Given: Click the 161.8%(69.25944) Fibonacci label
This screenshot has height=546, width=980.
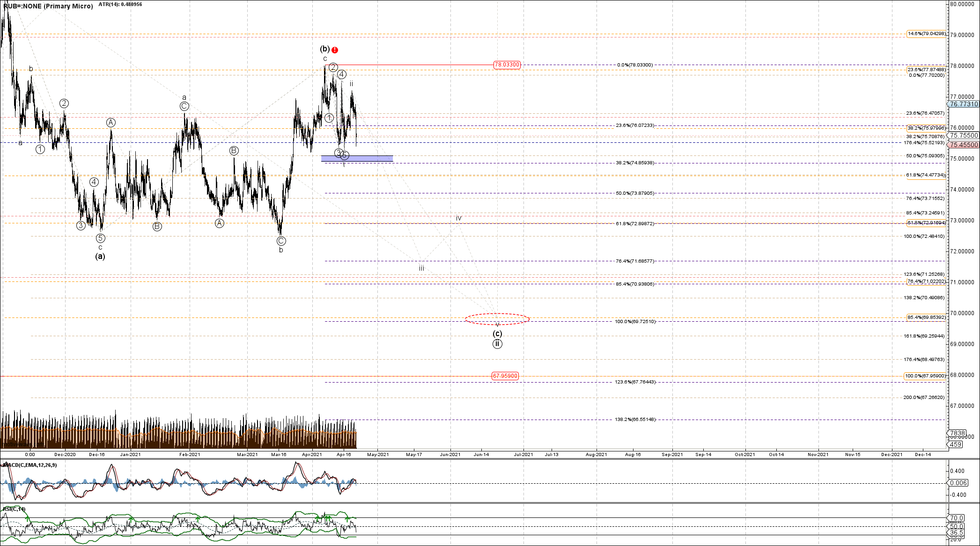Looking at the screenshot, I should click(924, 336).
